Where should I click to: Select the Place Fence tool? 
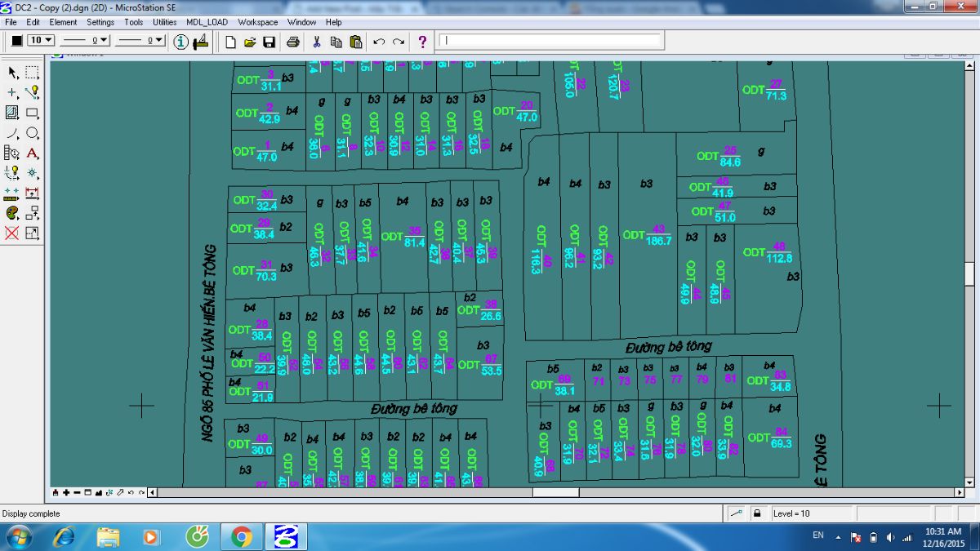(x=32, y=73)
